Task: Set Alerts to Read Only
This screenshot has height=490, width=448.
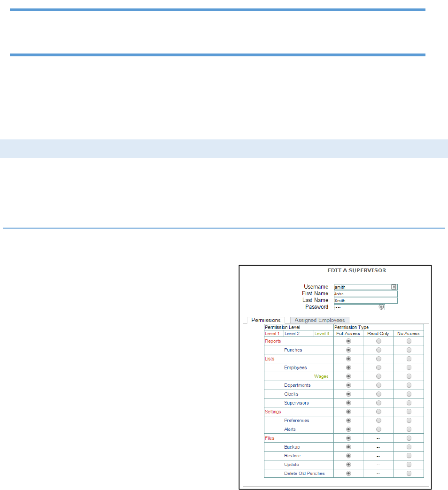Action: click(x=378, y=429)
